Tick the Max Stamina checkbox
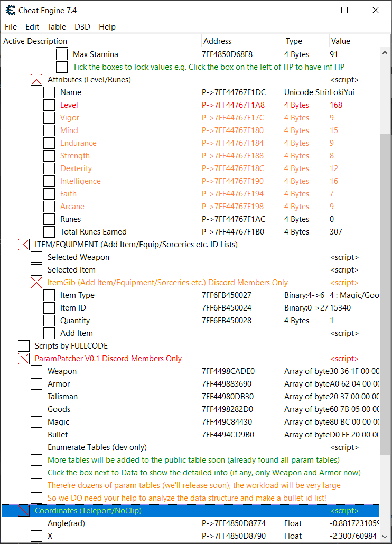Image resolution: width=392 pixels, height=544 pixels. pos(62,54)
